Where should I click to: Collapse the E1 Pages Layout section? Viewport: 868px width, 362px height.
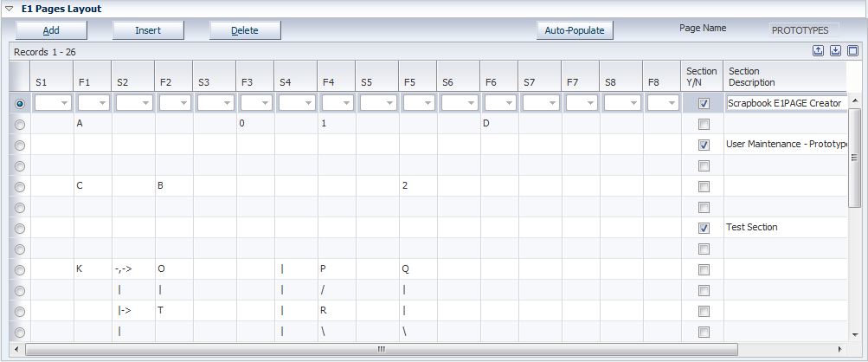[x=9, y=9]
